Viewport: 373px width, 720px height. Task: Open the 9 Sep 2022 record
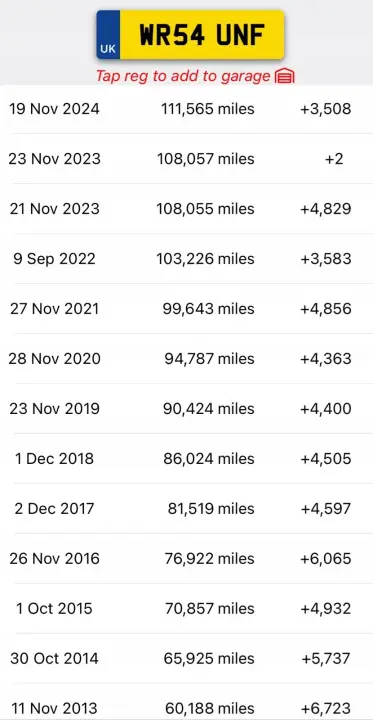[186, 259]
